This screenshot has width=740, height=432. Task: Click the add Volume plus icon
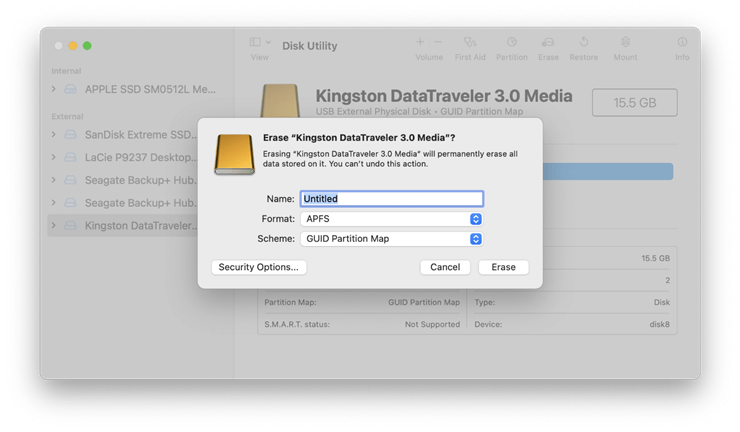tap(420, 42)
